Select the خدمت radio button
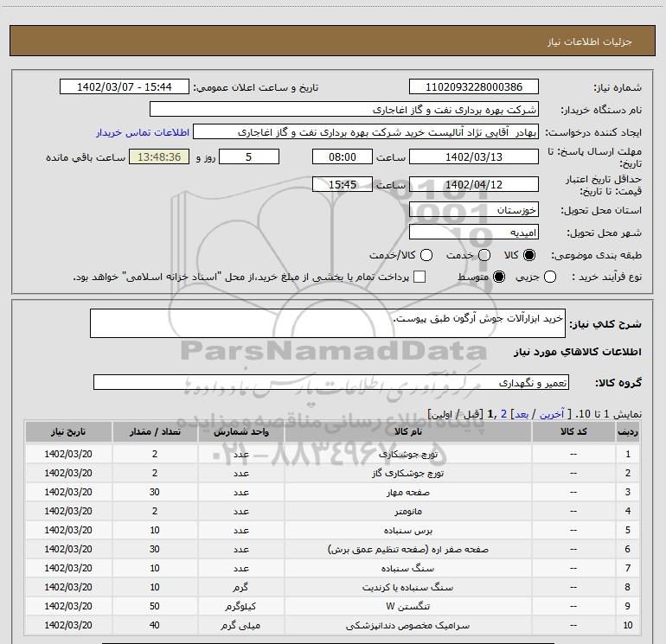 pyautogui.click(x=483, y=255)
